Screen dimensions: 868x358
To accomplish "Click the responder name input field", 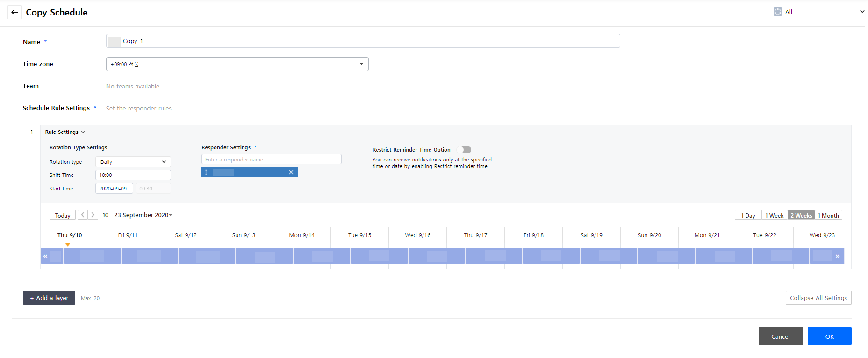I will click(271, 160).
